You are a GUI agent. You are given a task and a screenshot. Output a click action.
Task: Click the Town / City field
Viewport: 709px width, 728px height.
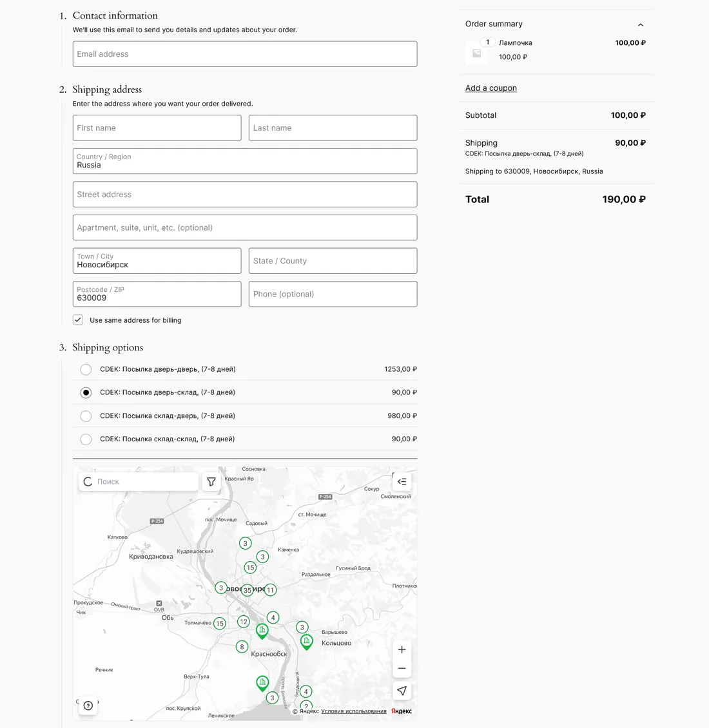tap(157, 260)
